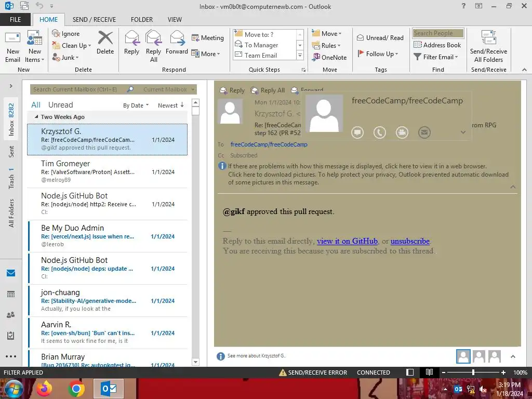Open the FILE tab
532x399 pixels.
15,19
